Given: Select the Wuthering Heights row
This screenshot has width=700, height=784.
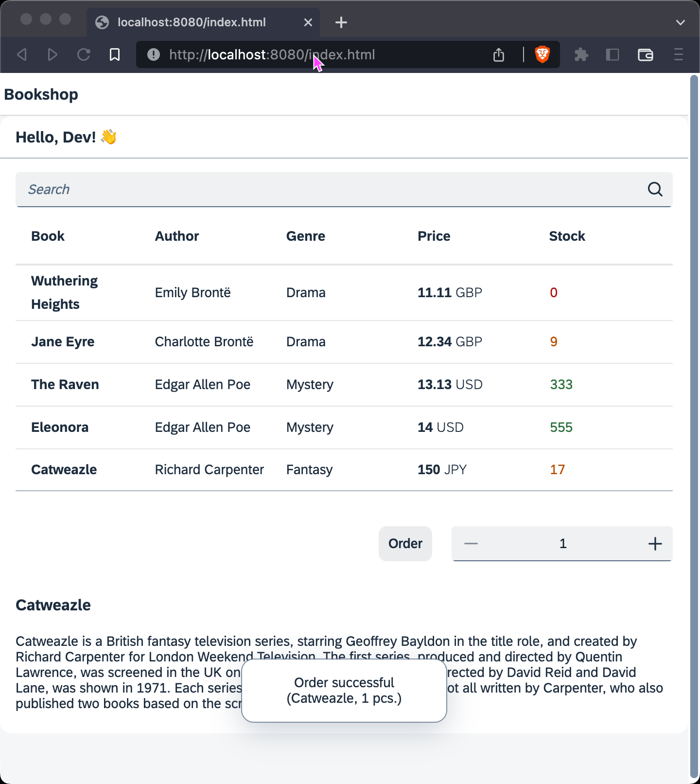Looking at the screenshot, I should point(344,293).
